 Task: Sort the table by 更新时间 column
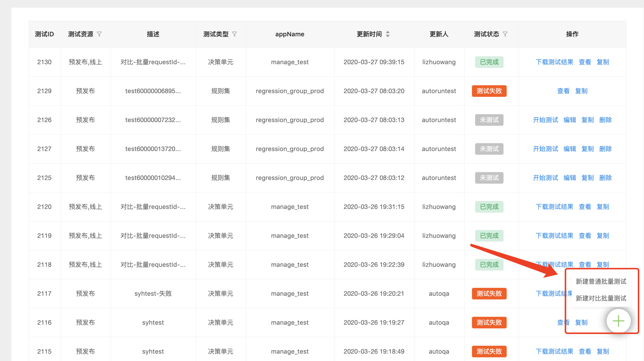(388, 34)
